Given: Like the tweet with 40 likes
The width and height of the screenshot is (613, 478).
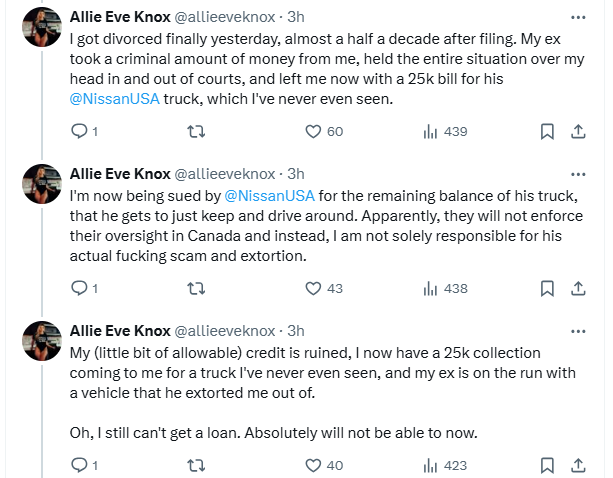Looking at the screenshot, I should pos(313,464).
